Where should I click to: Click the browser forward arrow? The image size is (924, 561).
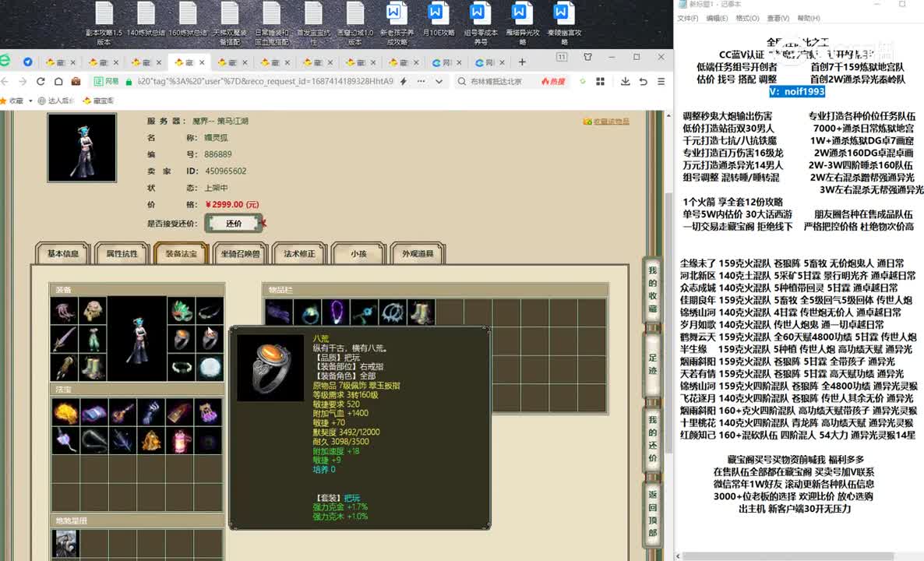(23, 81)
